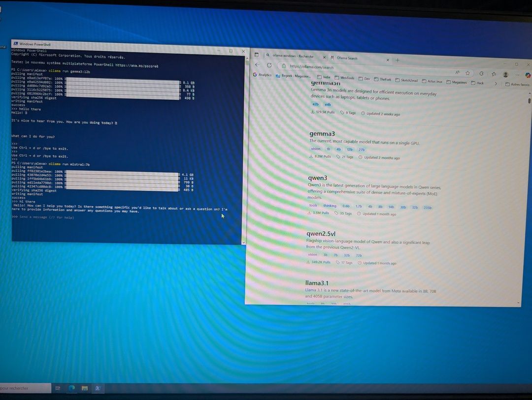Open the WebTools bookmarks folder
This screenshot has height=400, width=532.
[x=344, y=78]
